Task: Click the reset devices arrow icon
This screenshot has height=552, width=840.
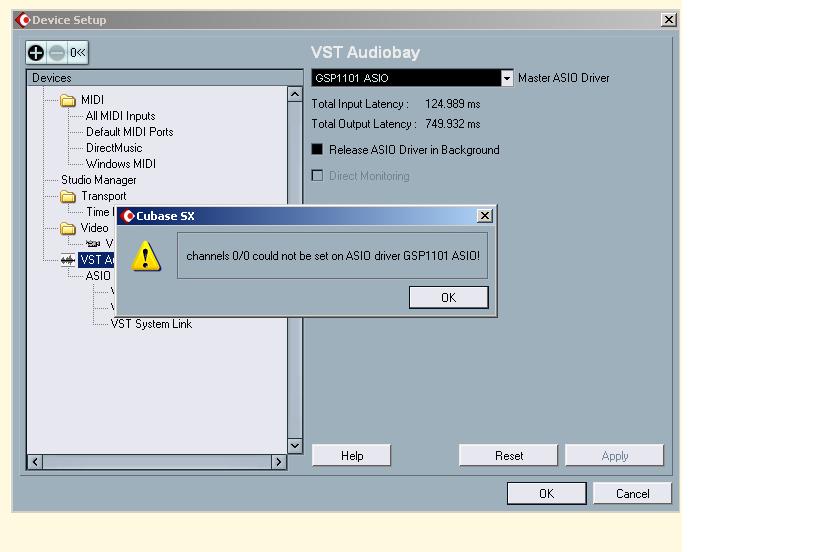Action: [77, 53]
